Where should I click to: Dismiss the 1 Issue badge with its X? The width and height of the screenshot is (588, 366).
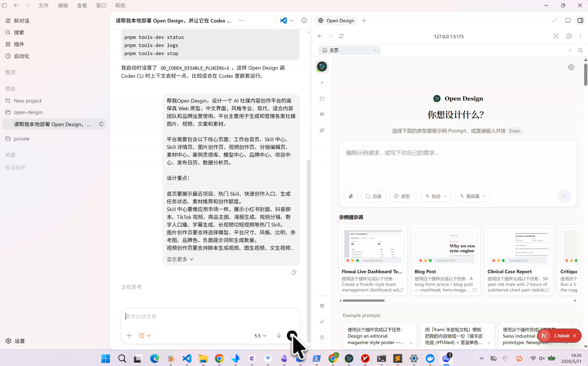pos(574,336)
